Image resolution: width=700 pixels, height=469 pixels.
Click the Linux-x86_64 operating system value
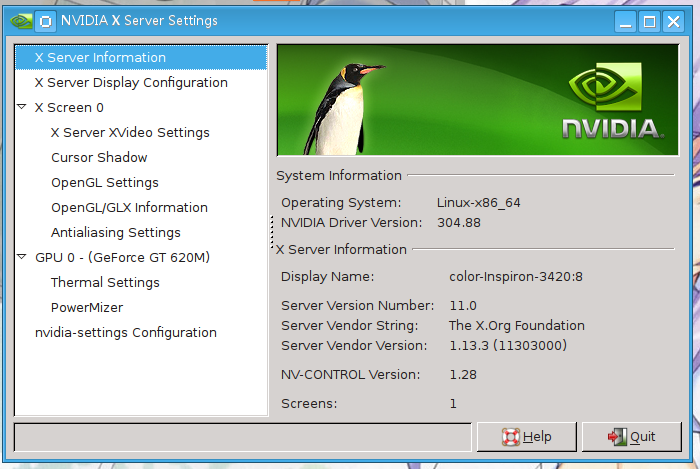tap(479, 203)
